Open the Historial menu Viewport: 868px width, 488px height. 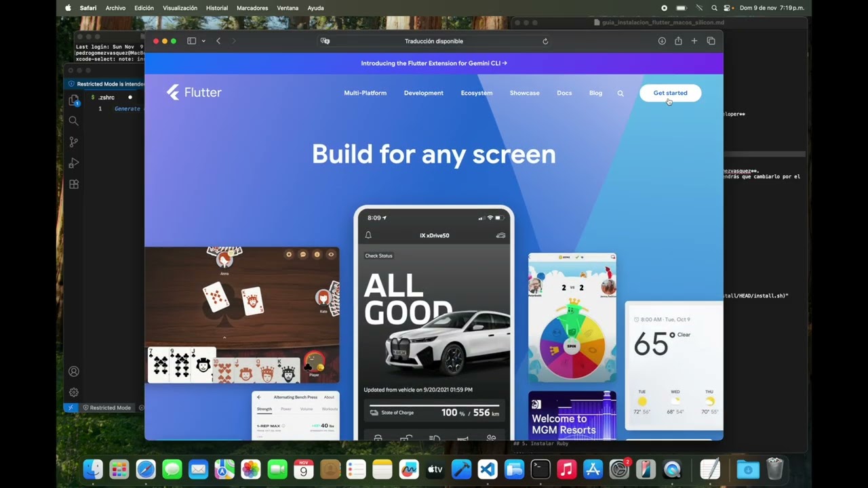click(x=217, y=8)
